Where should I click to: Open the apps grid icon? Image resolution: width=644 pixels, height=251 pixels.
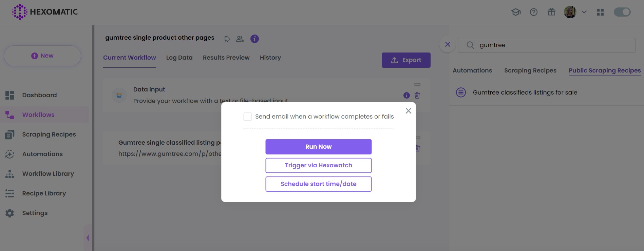[600, 12]
